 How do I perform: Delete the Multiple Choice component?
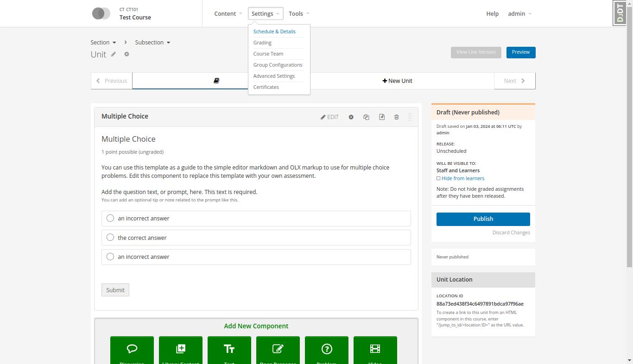(x=396, y=117)
